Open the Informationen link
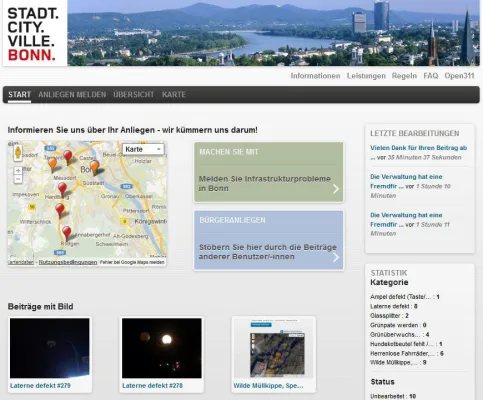 point(315,76)
